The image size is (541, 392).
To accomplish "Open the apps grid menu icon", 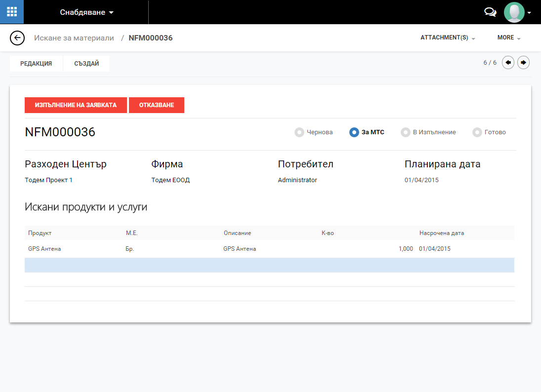I will coord(11,12).
